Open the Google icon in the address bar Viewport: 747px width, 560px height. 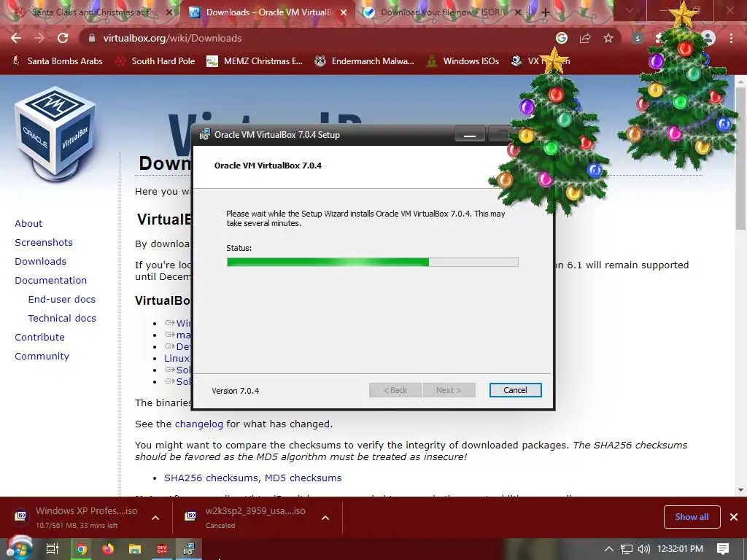[x=562, y=38]
